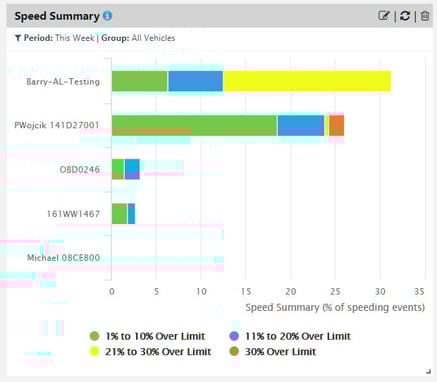Open the Speed Summary info icon
The image size is (437, 382).
(107, 16)
